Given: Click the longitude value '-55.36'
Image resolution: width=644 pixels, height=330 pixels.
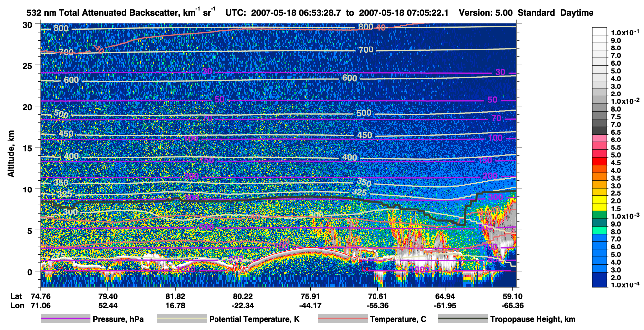Looking at the screenshot, I should point(378,305).
